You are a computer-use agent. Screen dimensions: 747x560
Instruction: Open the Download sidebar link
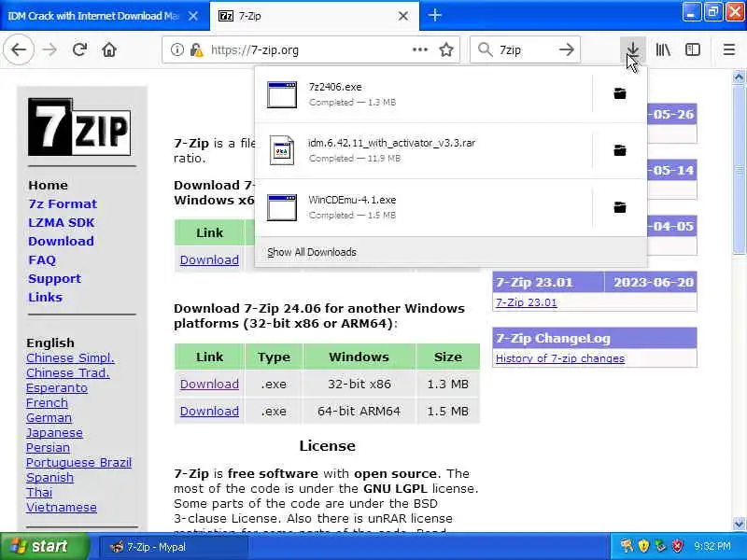pos(61,241)
